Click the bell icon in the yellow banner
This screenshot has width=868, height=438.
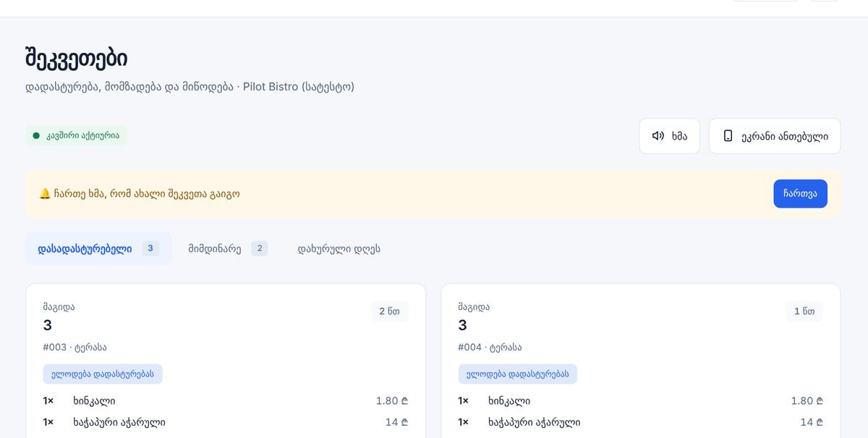click(44, 194)
